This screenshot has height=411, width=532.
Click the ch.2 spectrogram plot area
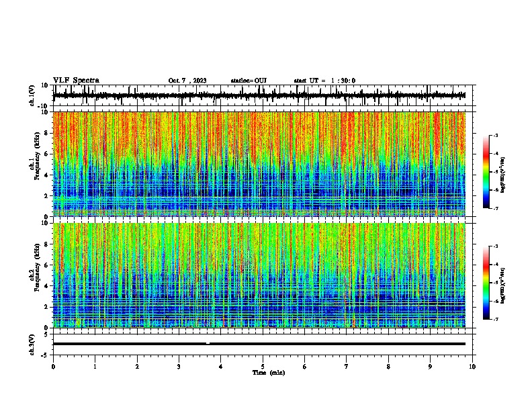[x=259, y=275]
